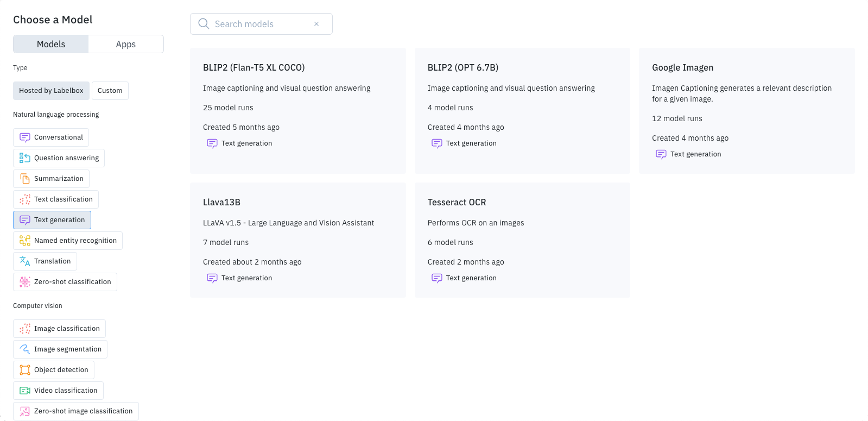
Task: Click the Summarization filter documents icon
Action: coord(25,179)
